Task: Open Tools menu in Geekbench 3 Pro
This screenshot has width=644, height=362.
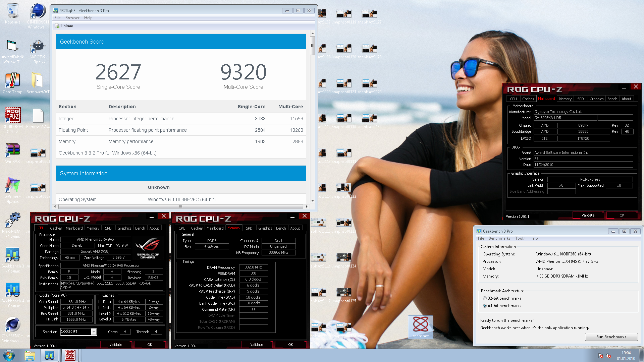Action: tap(520, 238)
